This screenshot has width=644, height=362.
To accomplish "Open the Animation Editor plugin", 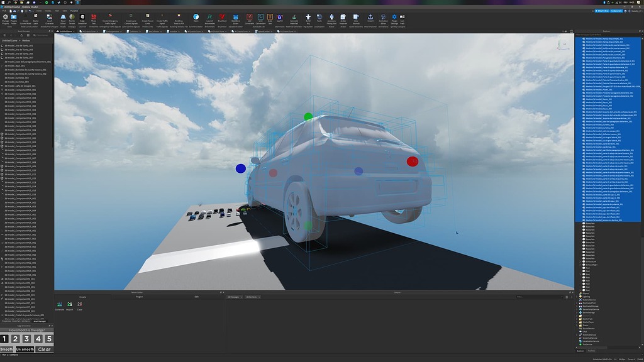I will point(384,21).
